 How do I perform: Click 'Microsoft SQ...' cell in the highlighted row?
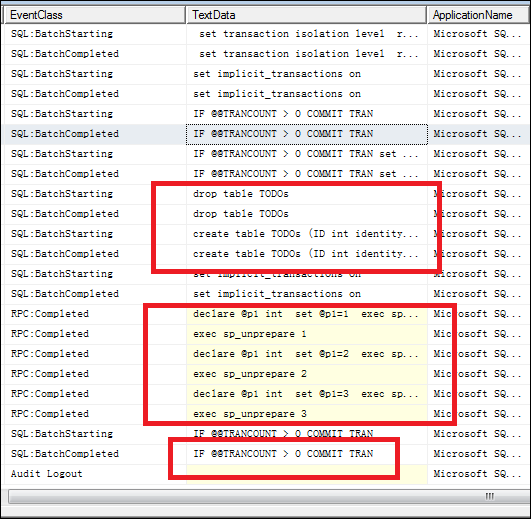477,134
